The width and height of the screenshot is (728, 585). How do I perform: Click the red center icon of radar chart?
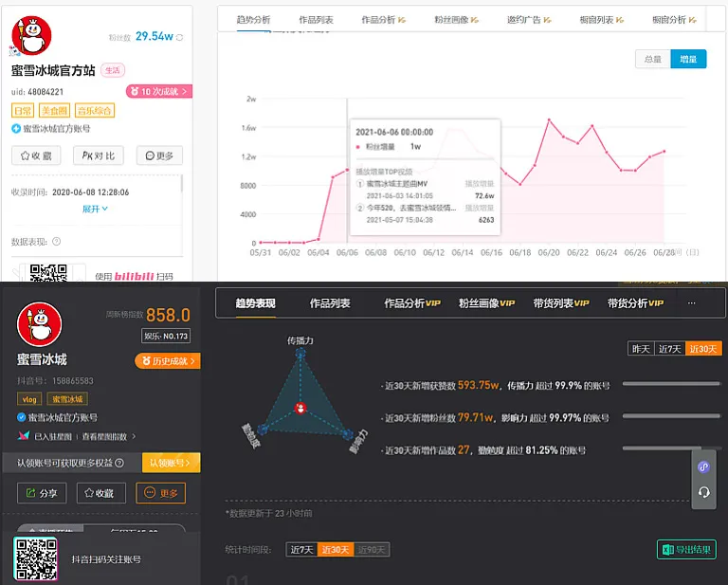[300, 408]
